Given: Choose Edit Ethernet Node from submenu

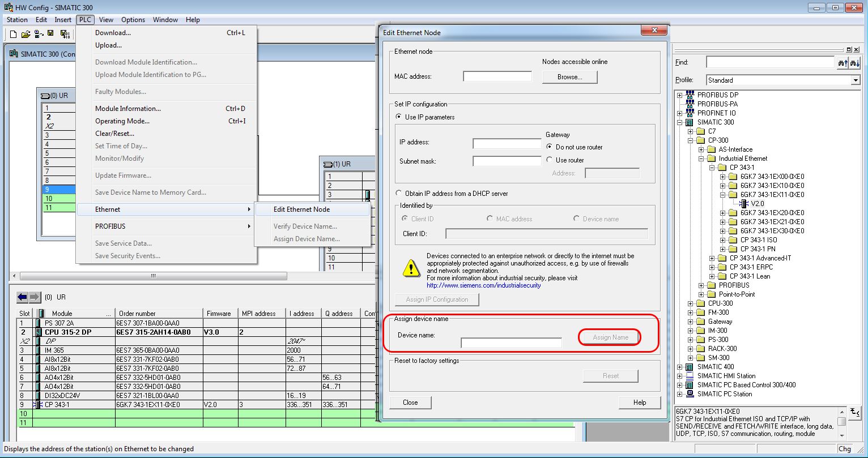Looking at the screenshot, I should [x=301, y=209].
